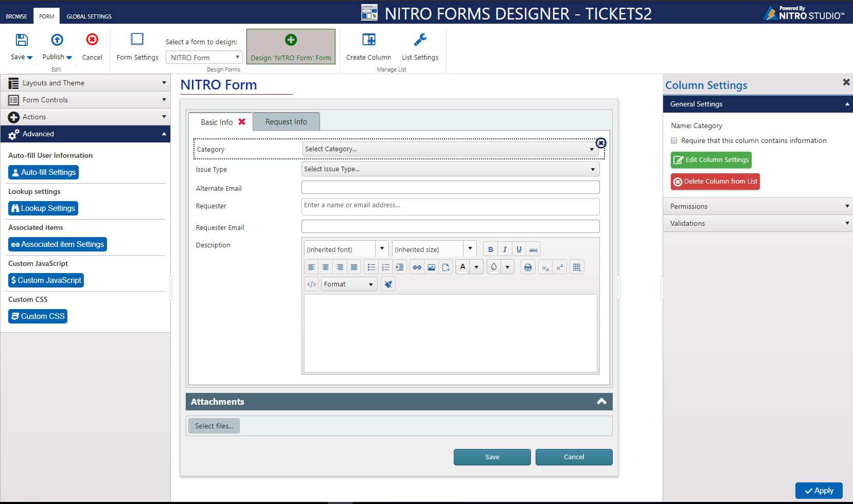
Task: Open Auto-fill Settings
Action: pos(43,172)
